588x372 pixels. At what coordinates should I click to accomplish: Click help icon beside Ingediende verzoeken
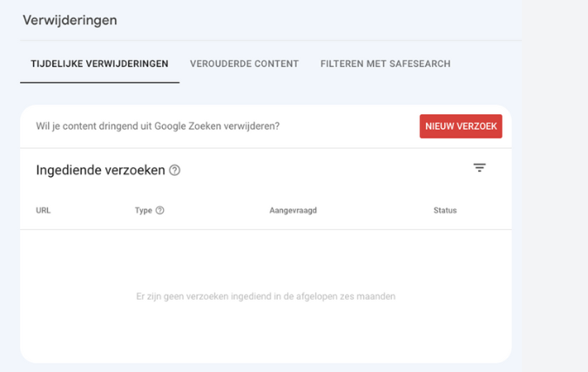[x=174, y=170]
